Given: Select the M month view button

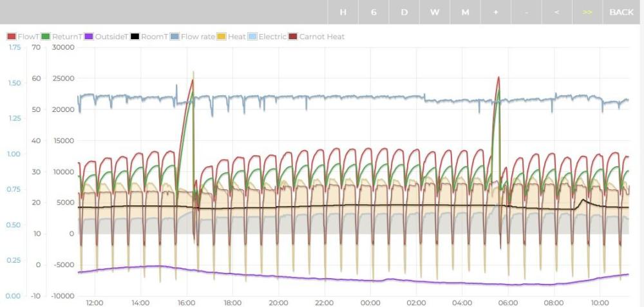Looking at the screenshot, I should (x=466, y=12).
